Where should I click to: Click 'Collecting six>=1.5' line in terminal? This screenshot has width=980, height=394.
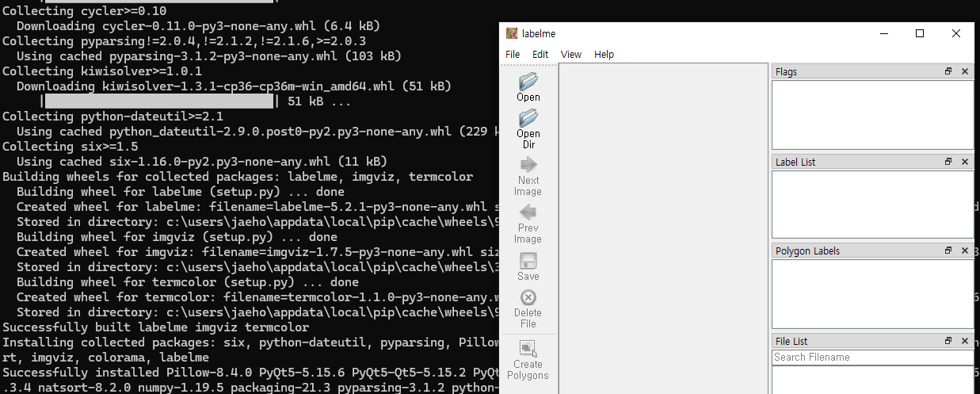[x=71, y=147]
